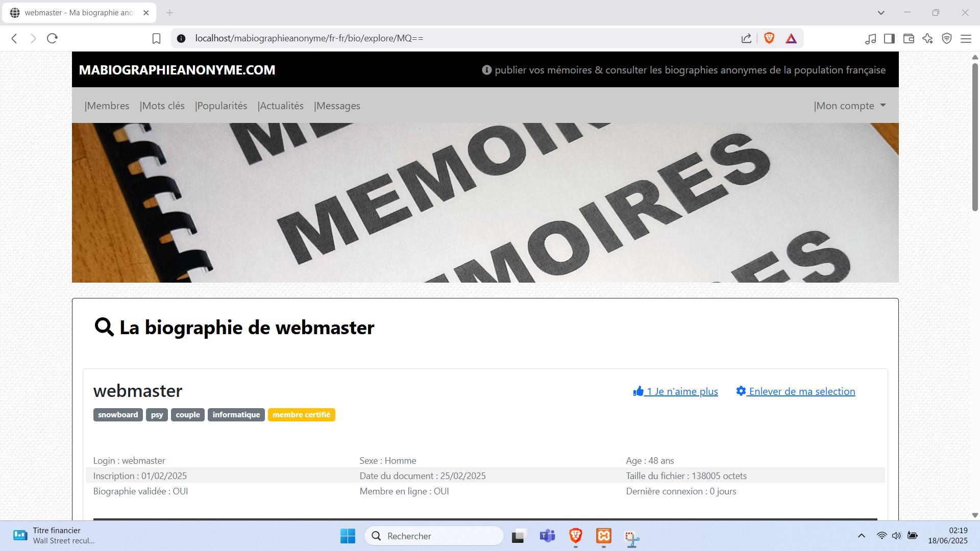The width and height of the screenshot is (980, 551).
Task: Expand the system tray hidden icons chevron
Action: pyautogui.click(x=861, y=536)
